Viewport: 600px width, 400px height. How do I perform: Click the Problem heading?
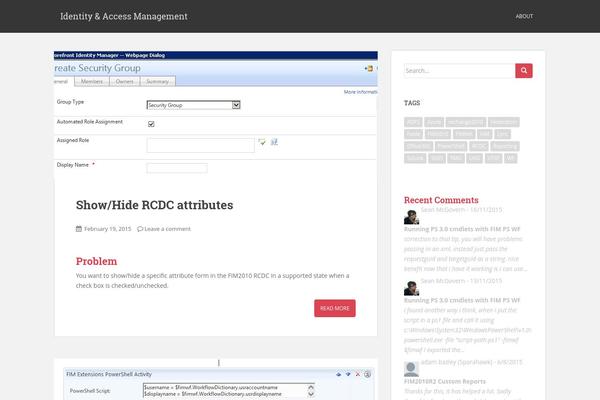coord(96,261)
